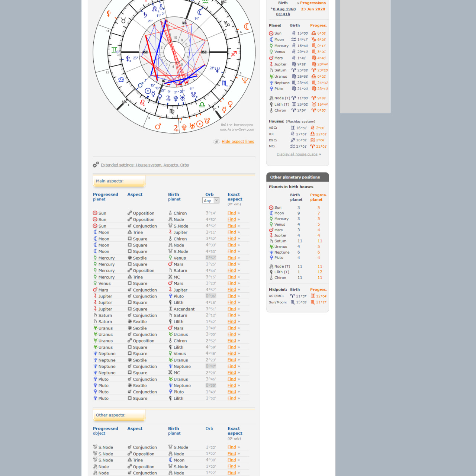Find exact Jupiter Conjunction Pluto aspect

(232, 296)
